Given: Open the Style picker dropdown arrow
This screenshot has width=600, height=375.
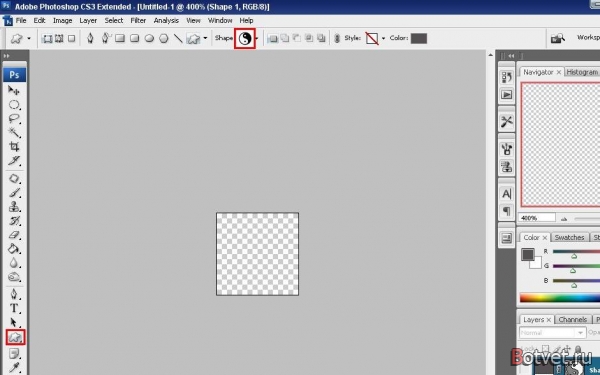Looking at the screenshot, I should tap(383, 38).
